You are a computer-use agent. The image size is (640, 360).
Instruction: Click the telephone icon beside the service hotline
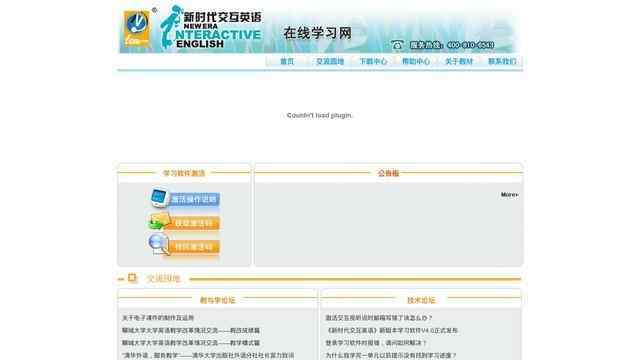397,45
